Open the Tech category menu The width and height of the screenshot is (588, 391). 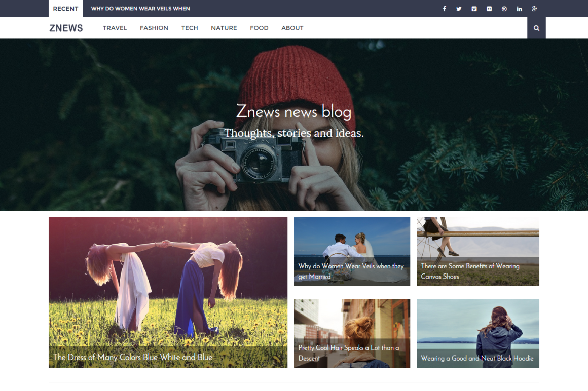pos(190,28)
